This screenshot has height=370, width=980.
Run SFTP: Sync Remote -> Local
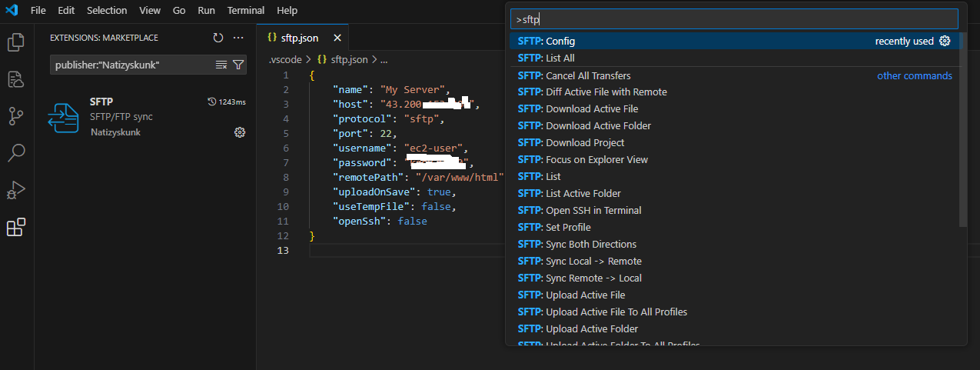click(734, 278)
